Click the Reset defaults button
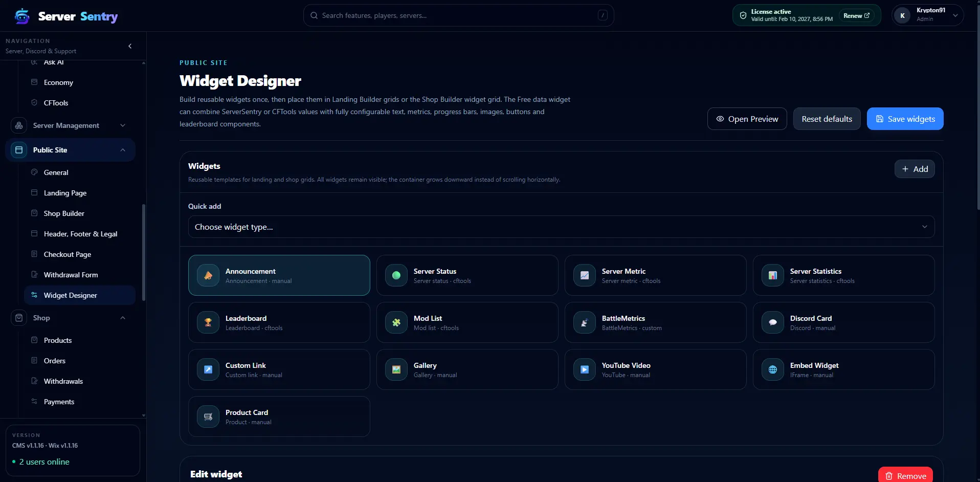980x482 pixels. point(827,119)
